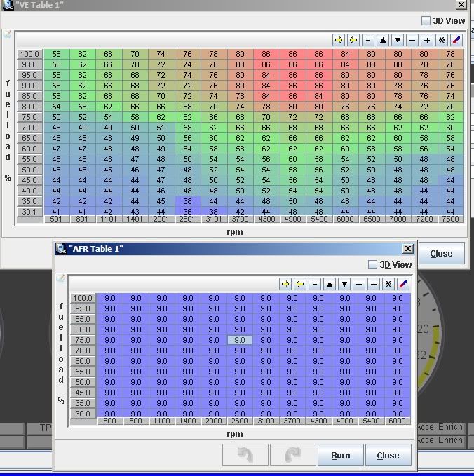
Task: Close AFR Table 1 window with X
Action: point(408,249)
